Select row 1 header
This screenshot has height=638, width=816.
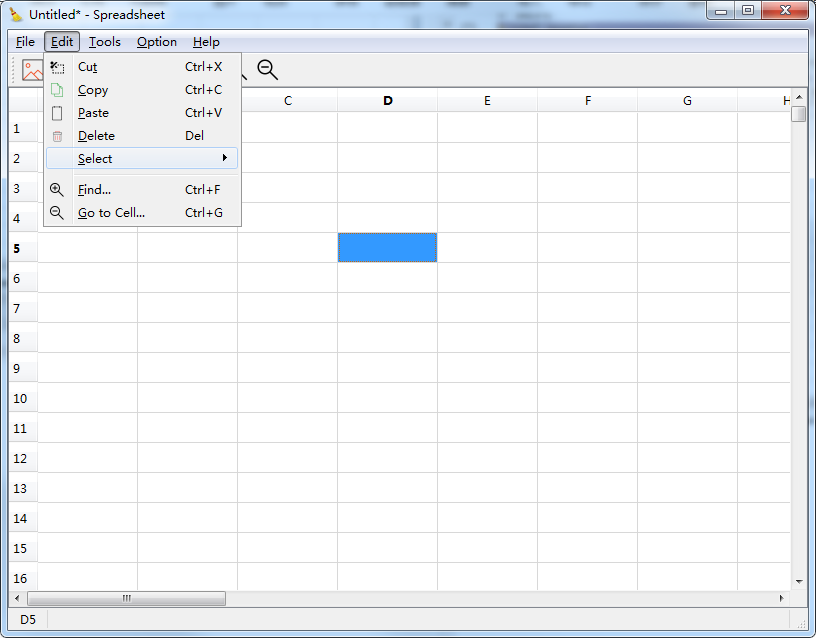pyautogui.click(x=23, y=128)
